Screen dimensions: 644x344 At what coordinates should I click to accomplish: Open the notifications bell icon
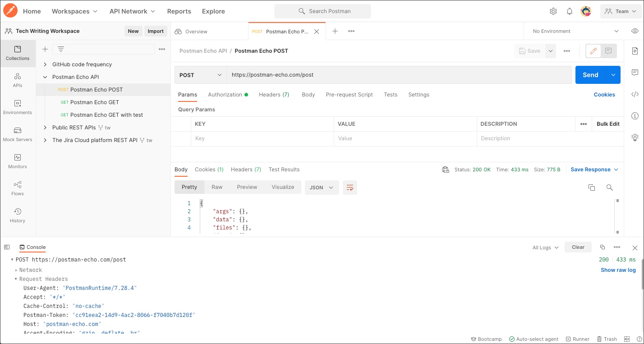(570, 11)
